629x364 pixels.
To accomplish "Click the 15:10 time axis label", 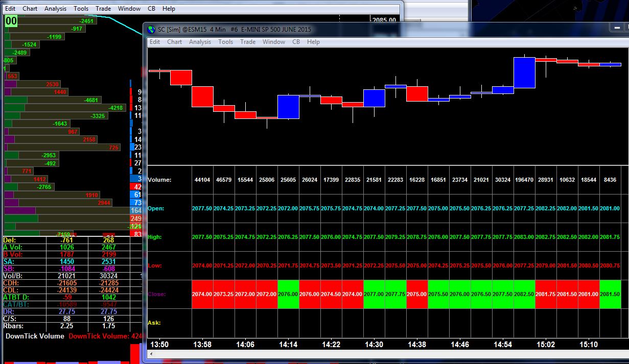I will 589,345.
